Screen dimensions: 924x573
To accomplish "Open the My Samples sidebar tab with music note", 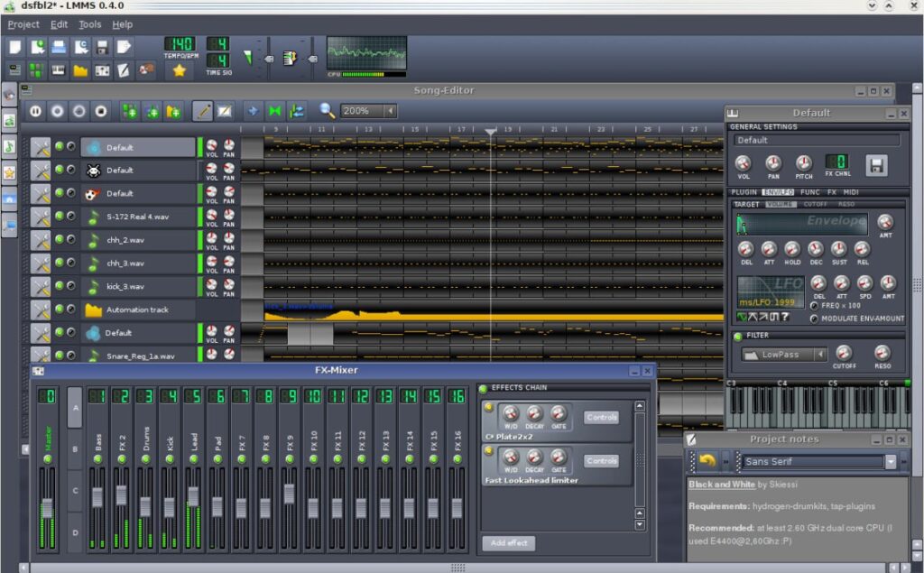I will coord(9,146).
